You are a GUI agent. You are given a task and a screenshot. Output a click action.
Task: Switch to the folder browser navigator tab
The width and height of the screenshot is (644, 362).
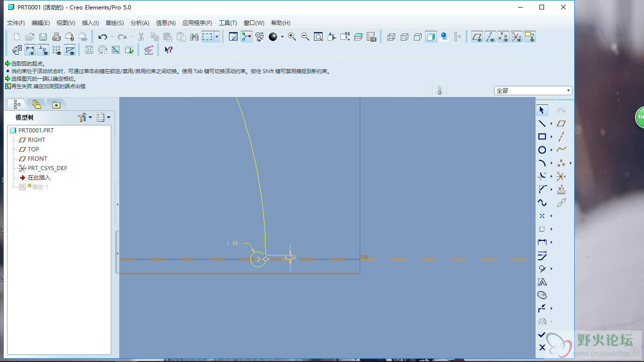coord(36,104)
